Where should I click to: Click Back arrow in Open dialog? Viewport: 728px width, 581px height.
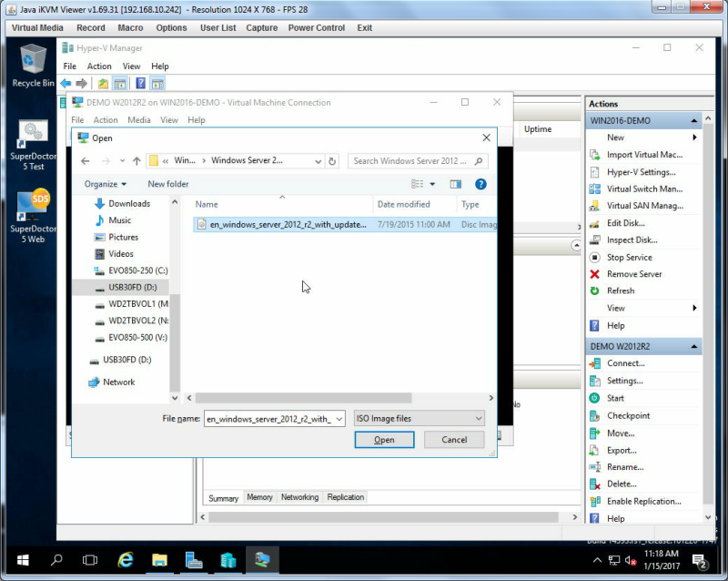(x=85, y=161)
